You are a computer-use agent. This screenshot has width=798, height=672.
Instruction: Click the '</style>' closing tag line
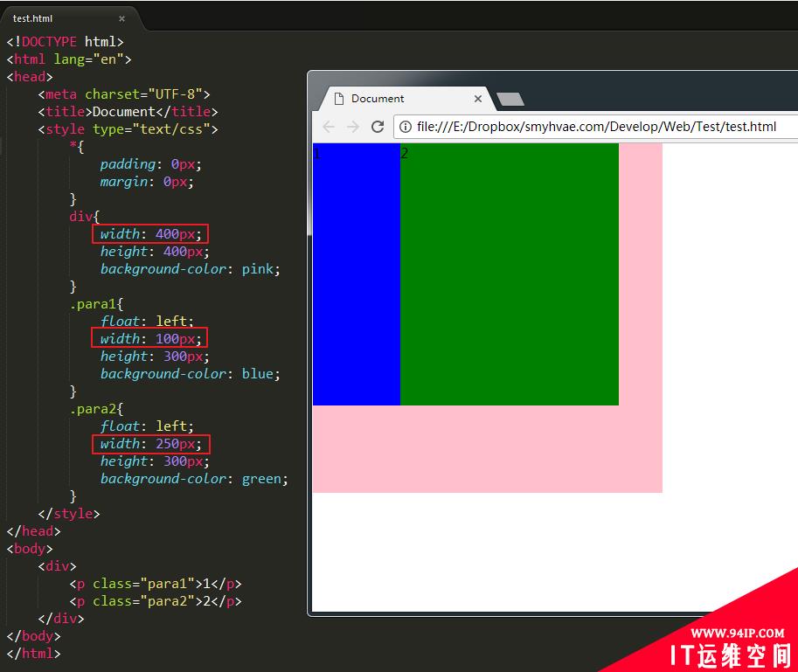point(69,514)
